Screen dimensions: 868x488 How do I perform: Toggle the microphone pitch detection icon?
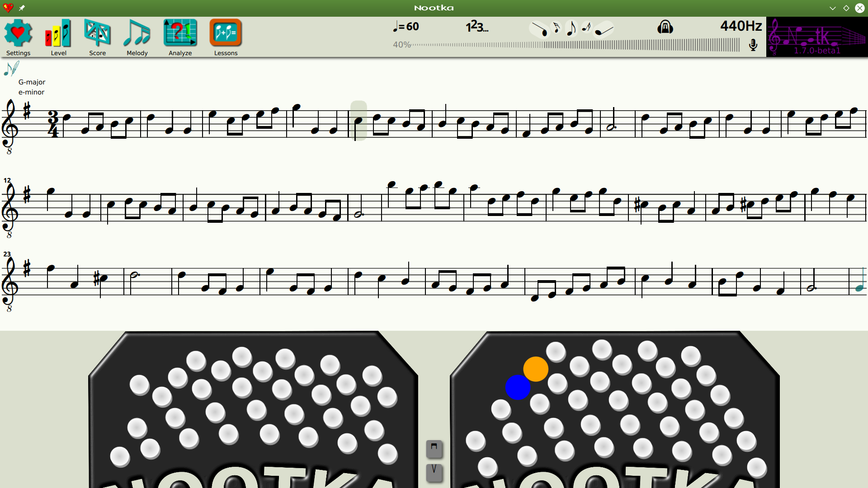point(753,45)
